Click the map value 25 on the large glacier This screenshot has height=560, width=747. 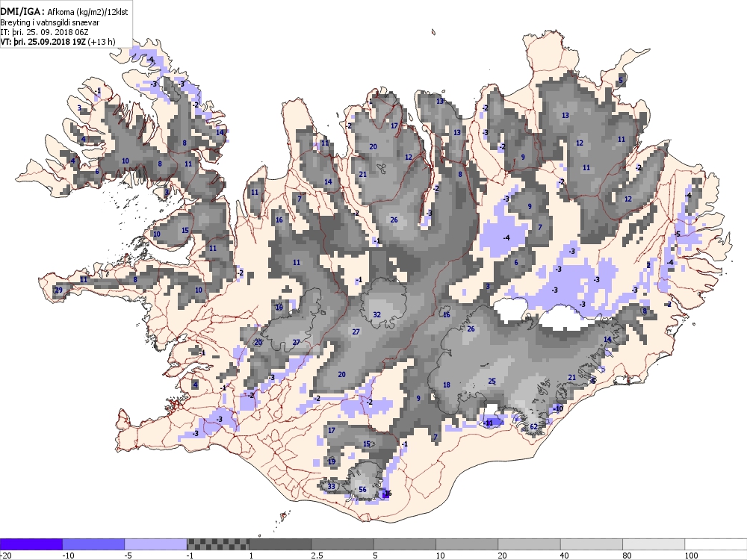pyautogui.click(x=492, y=381)
